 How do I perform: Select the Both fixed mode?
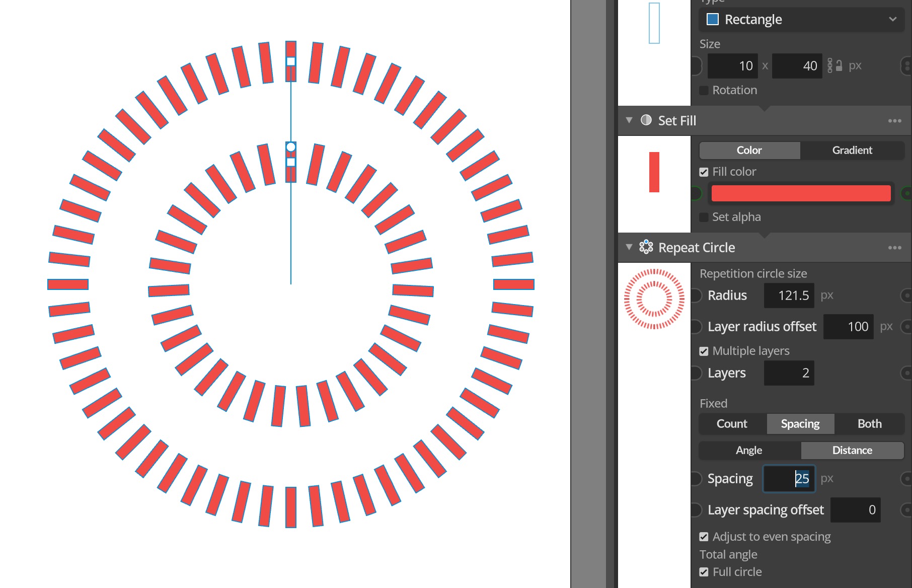869,424
